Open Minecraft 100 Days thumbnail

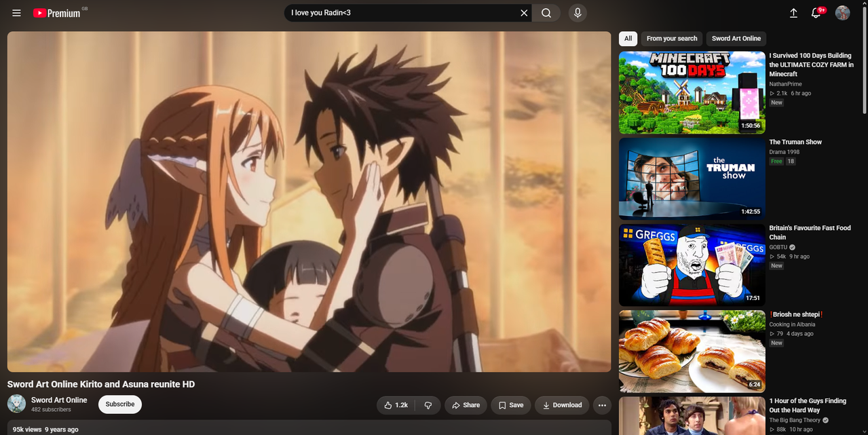(x=692, y=93)
